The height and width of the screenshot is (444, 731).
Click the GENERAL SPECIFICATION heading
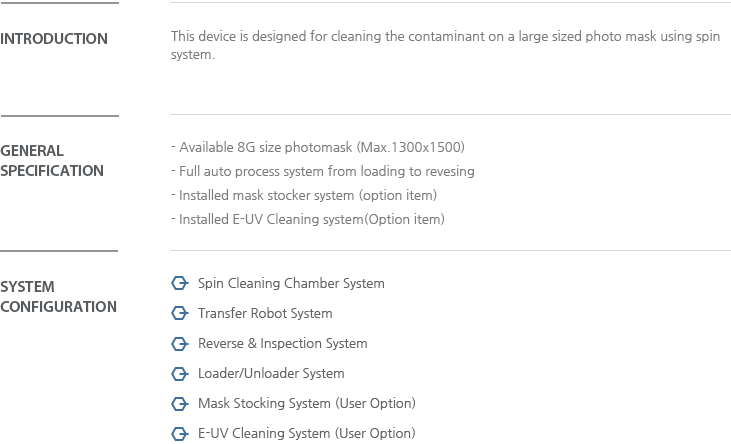(52, 161)
